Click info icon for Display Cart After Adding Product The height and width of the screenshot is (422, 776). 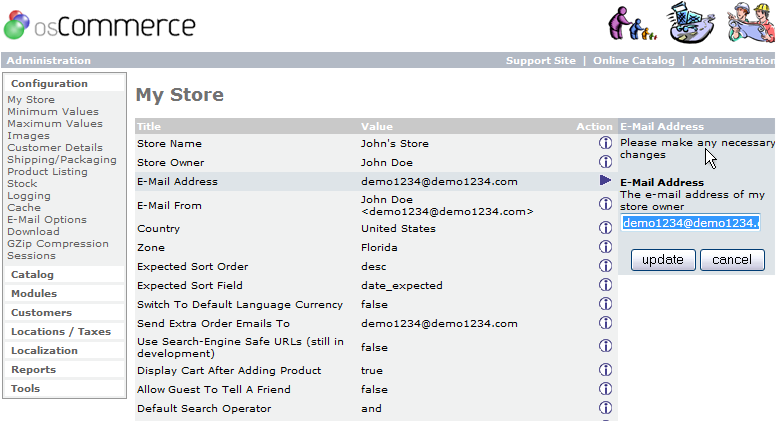[605, 370]
